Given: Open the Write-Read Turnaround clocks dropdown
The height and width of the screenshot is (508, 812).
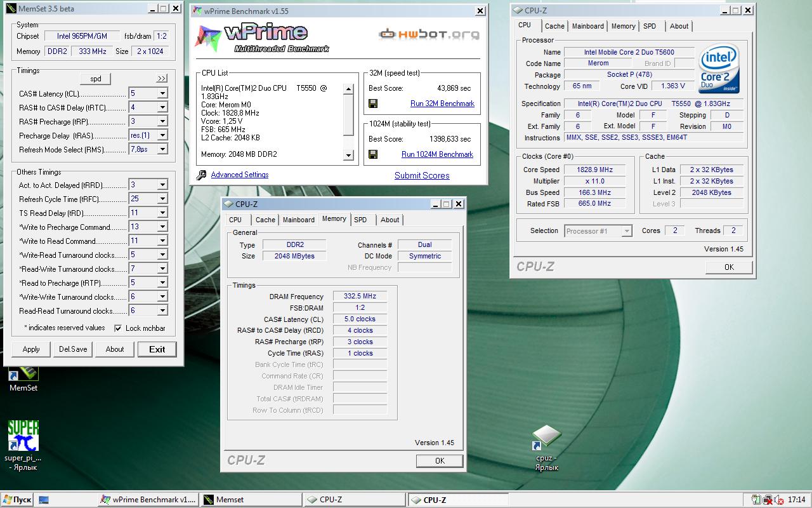Looking at the screenshot, I should click(x=162, y=255).
